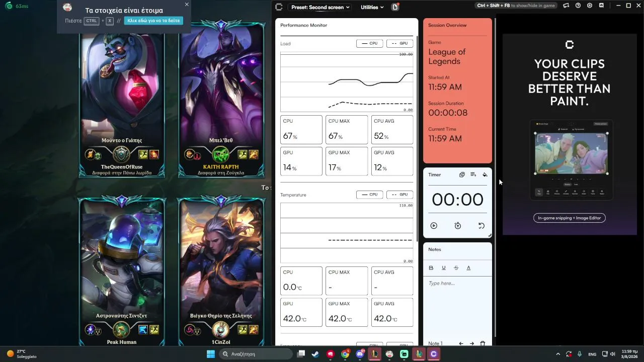644x362 pixels.
Task: Toggle GPU line in Load chart
Action: [399, 44]
